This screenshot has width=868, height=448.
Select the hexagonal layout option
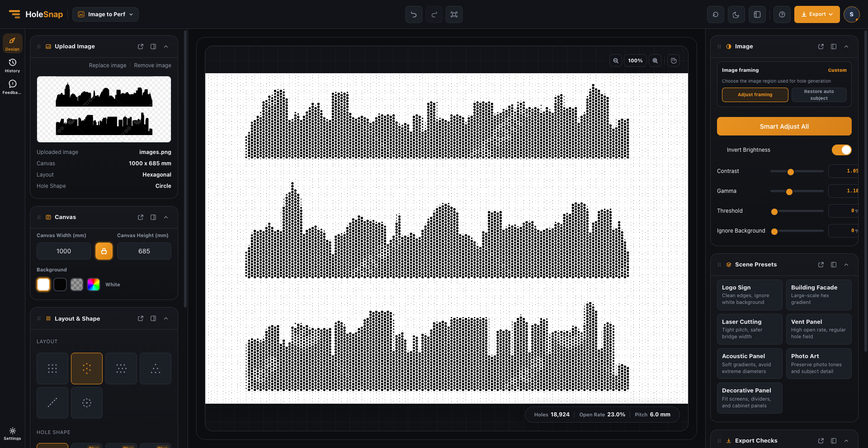tap(87, 369)
